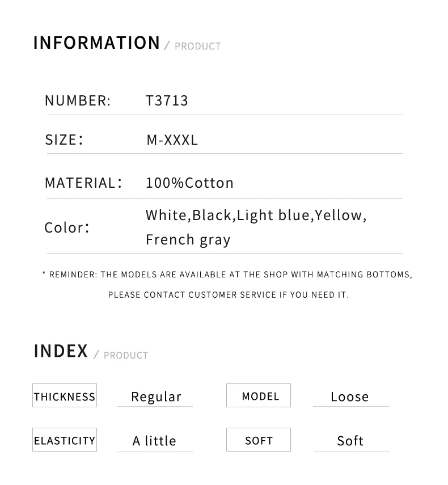Click the MODEL box
This screenshot has height=485, width=448.
click(x=259, y=395)
